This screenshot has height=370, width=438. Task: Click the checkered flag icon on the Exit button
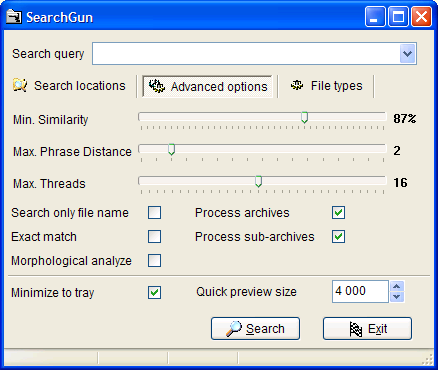point(356,329)
